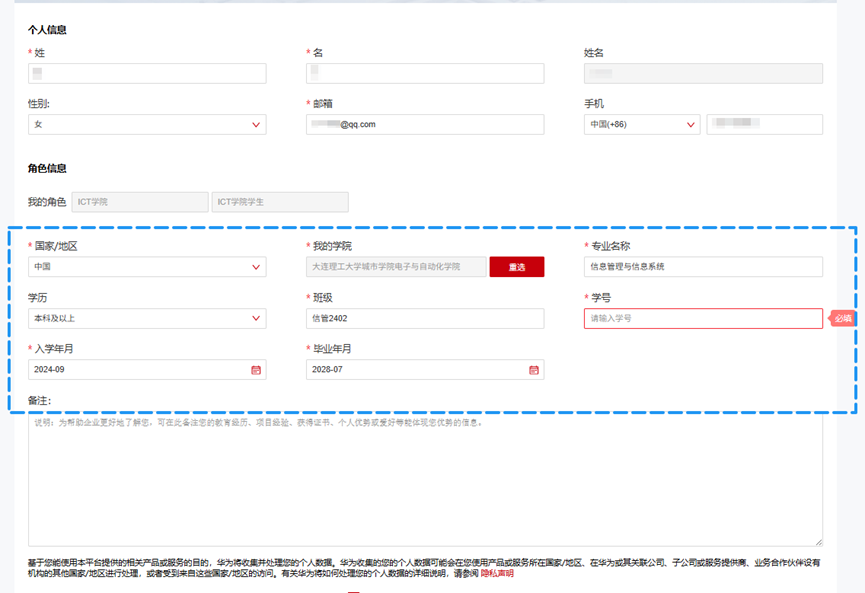Click the 邮箱 field ending with @qq.com

point(425,125)
